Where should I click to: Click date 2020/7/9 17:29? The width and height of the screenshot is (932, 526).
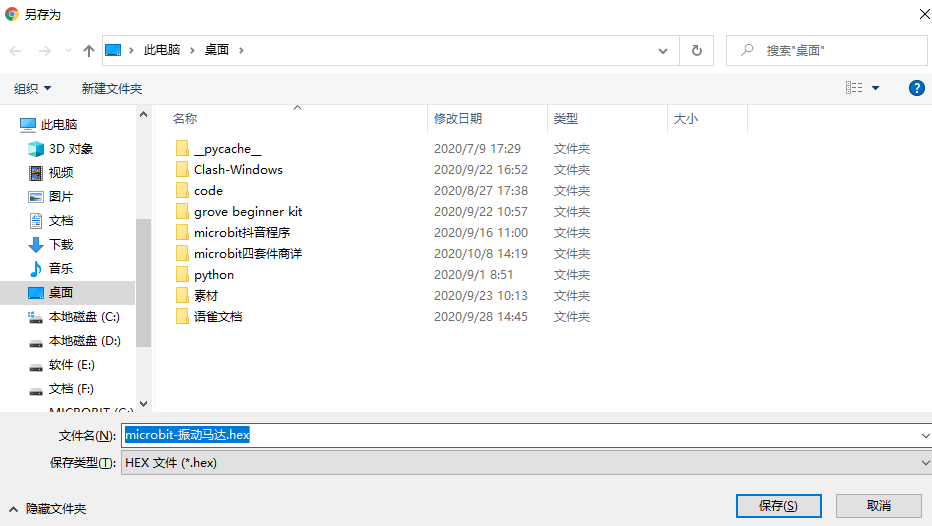[477, 149]
